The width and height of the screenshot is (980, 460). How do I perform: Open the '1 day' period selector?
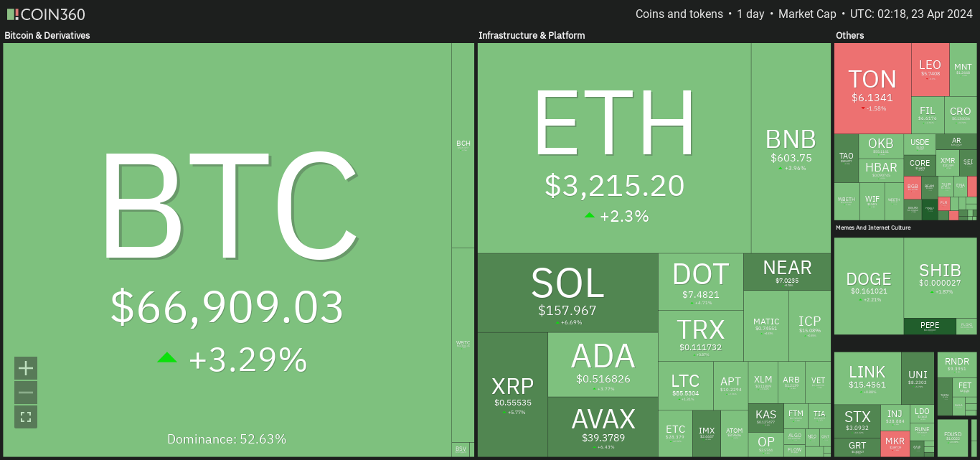(x=750, y=14)
